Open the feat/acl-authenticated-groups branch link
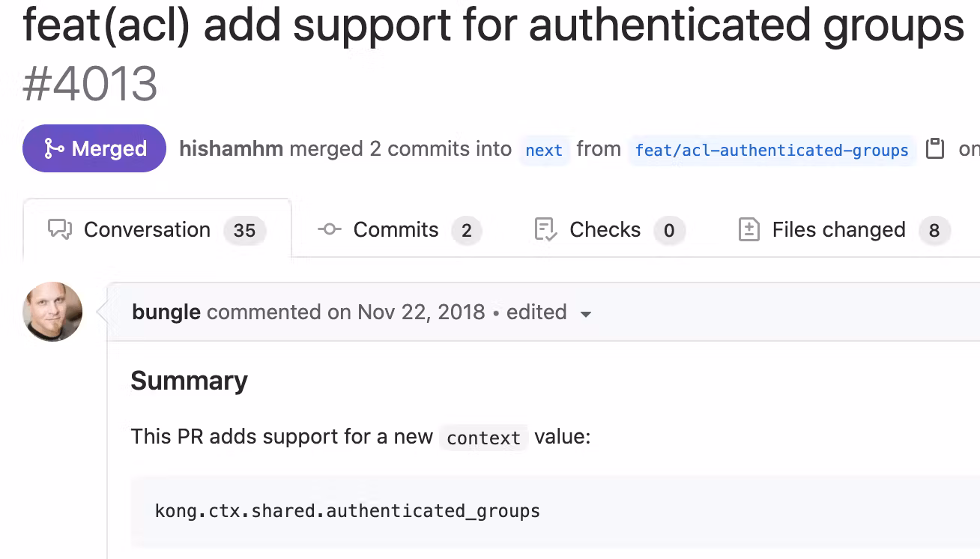Image resolution: width=980 pixels, height=559 pixels. click(x=772, y=150)
